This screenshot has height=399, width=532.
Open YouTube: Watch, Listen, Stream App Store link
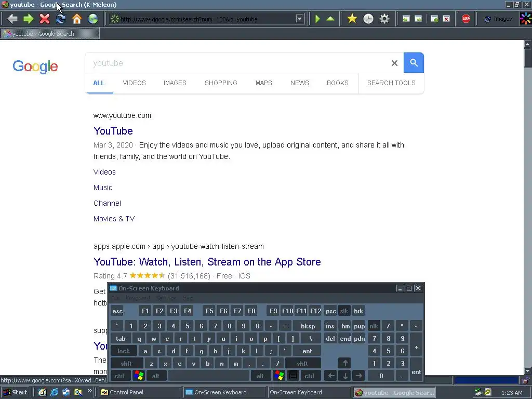(x=207, y=262)
